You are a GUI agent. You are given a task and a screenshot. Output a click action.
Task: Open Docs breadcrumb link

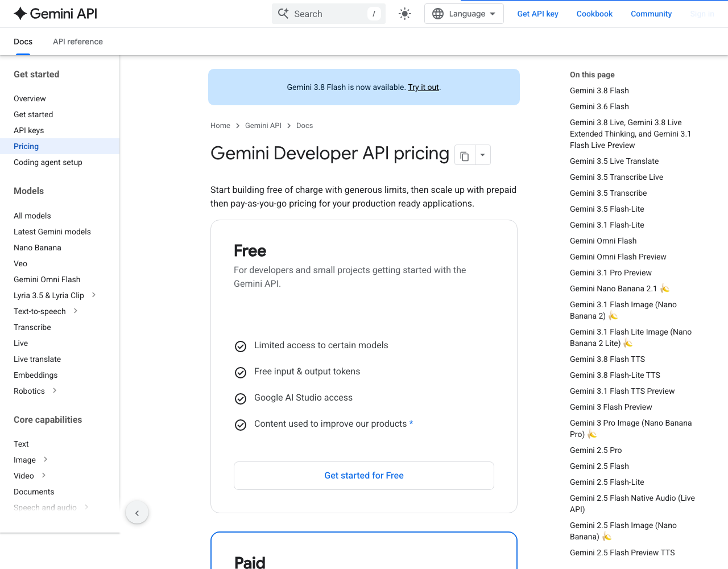click(305, 126)
